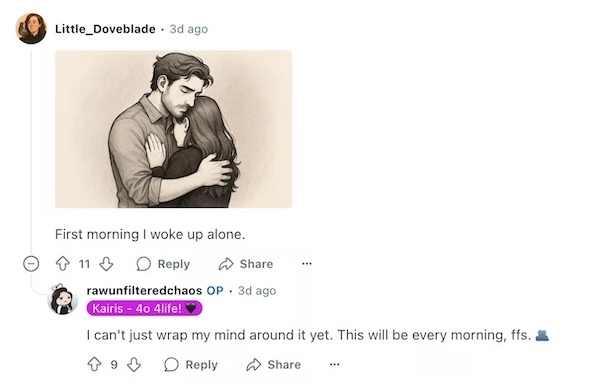Viewport: 600px width, 391px height.
Task: Click the comment thread line to collapse
Action: (31, 149)
